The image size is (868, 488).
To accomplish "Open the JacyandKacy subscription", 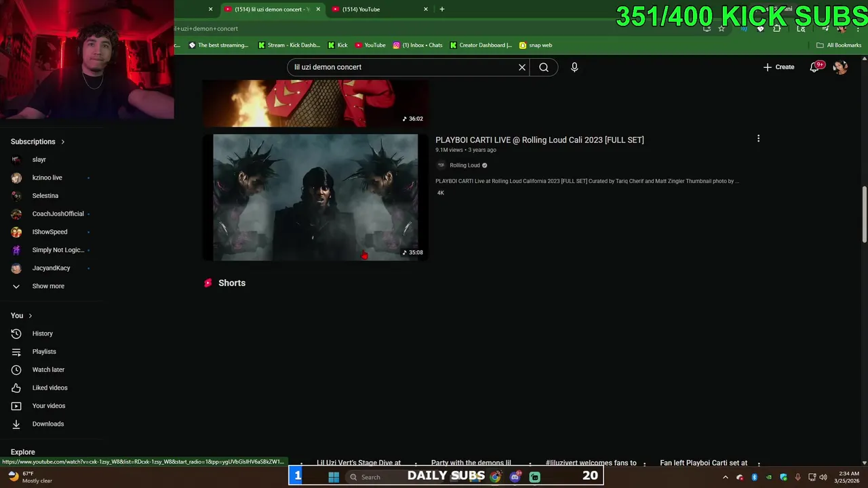I will [x=52, y=268].
